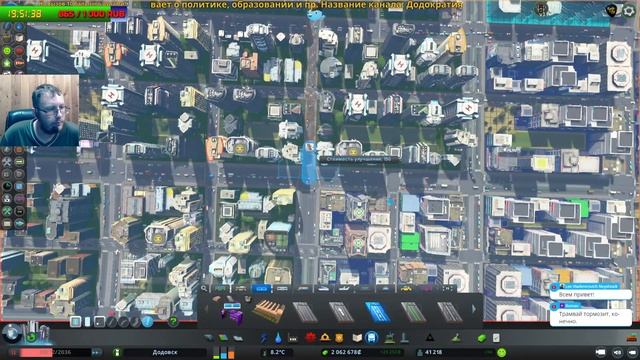Viewport: 640px width, 360px height.
Task: Select the small roads tab
Action: 220,289
